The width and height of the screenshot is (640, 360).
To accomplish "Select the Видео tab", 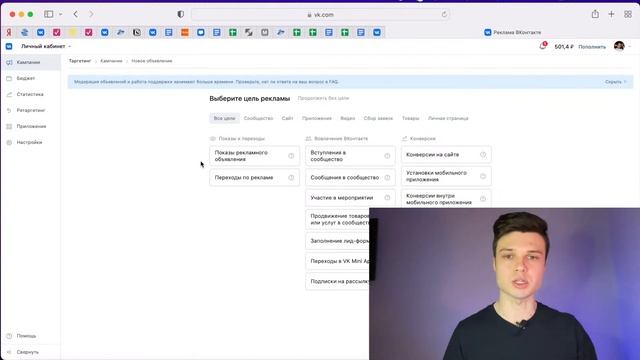I will point(348,118).
